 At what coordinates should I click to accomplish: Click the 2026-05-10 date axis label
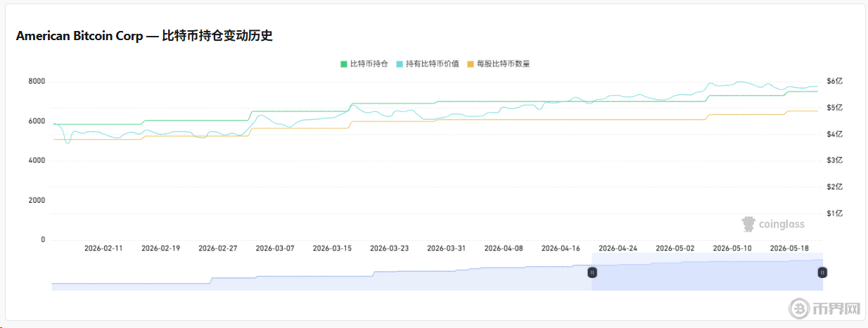[x=732, y=248]
